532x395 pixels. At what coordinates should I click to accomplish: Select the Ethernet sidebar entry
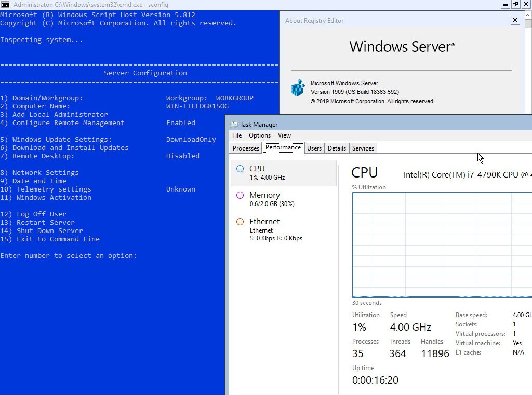point(284,229)
